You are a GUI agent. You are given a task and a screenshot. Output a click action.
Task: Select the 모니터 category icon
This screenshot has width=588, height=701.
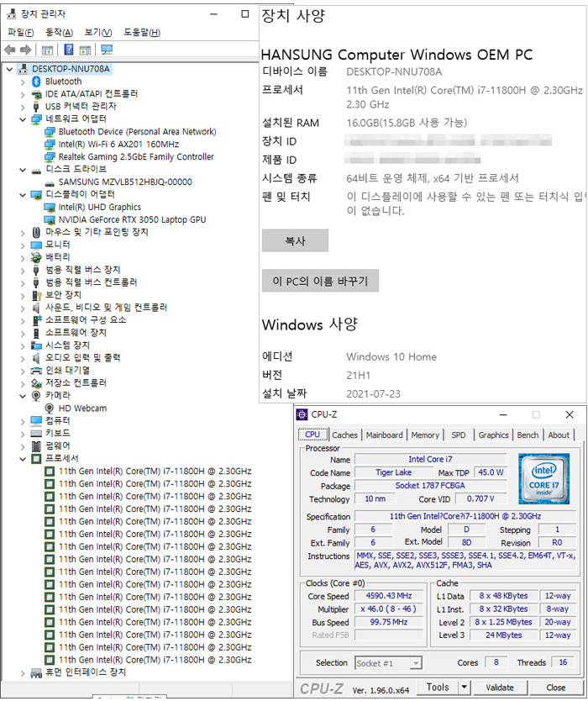coord(36,245)
